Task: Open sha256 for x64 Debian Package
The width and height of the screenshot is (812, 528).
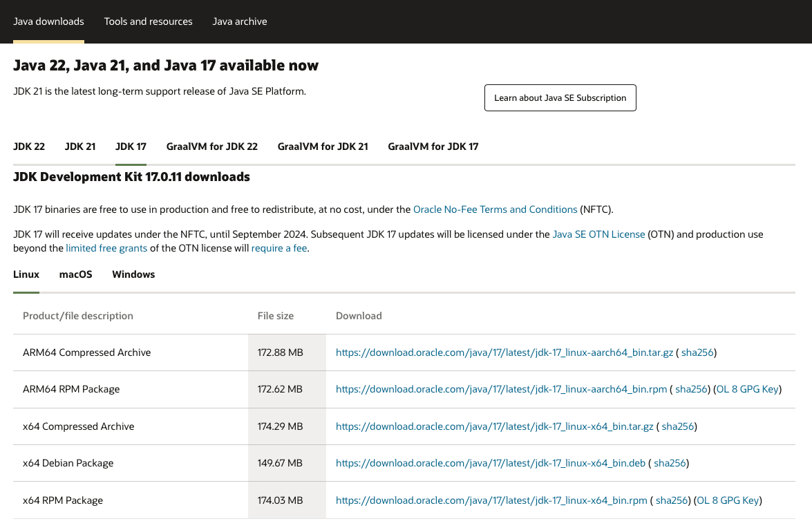Action: (670, 463)
